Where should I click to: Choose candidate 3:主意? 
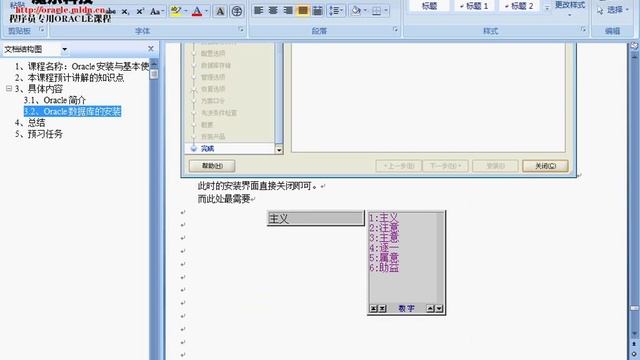[384, 238]
